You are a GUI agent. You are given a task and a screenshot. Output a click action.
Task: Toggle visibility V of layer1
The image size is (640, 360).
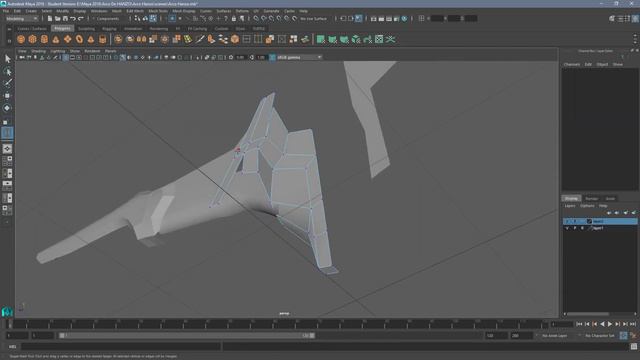coord(567,228)
